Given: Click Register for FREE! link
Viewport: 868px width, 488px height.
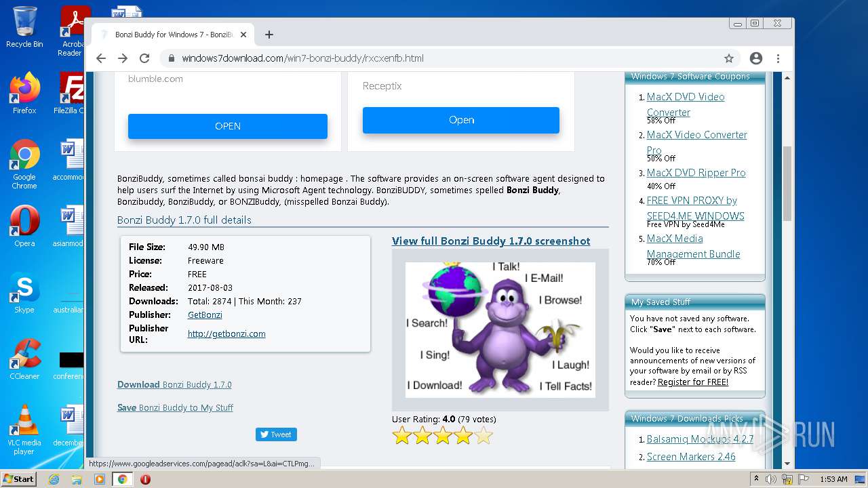Looking at the screenshot, I should (693, 382).
